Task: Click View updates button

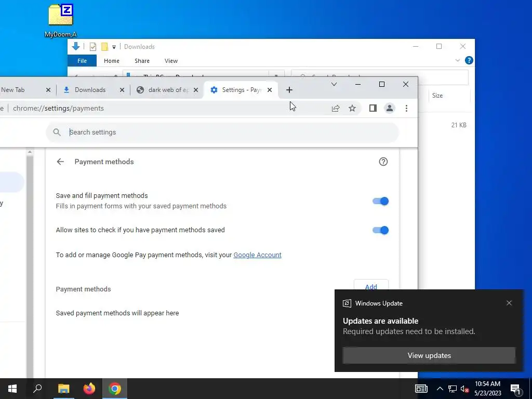Action: (x=429, y=355)
